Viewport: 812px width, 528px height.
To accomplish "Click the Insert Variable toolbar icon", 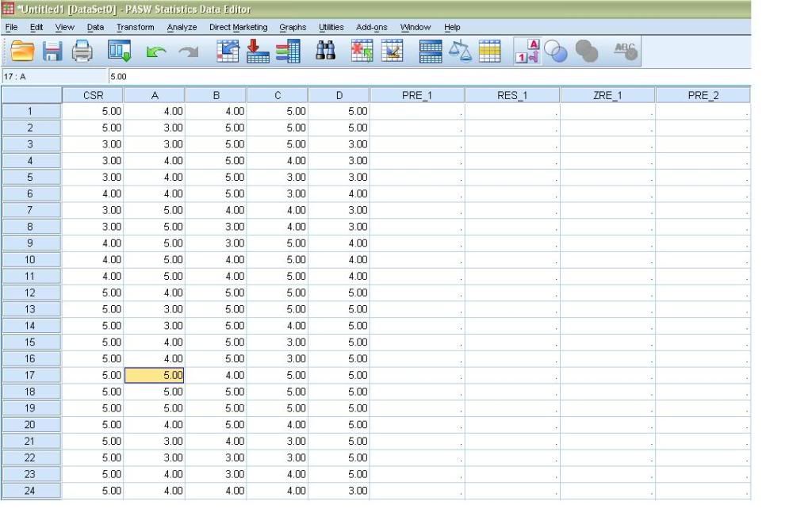I will (x=392, y=52).
